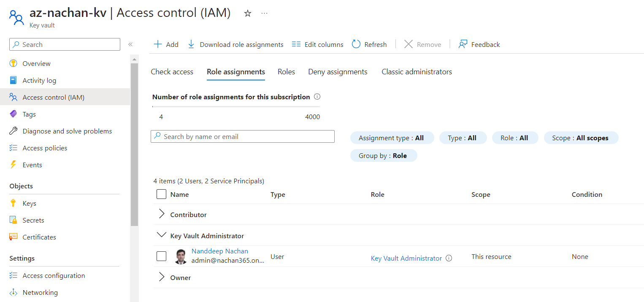
Task: Click the Add button in the toolbar
Action: (166, 44)
